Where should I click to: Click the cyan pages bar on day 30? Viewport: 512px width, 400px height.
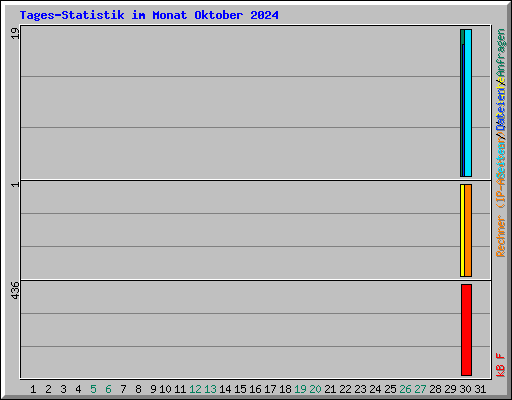(468, 103)
